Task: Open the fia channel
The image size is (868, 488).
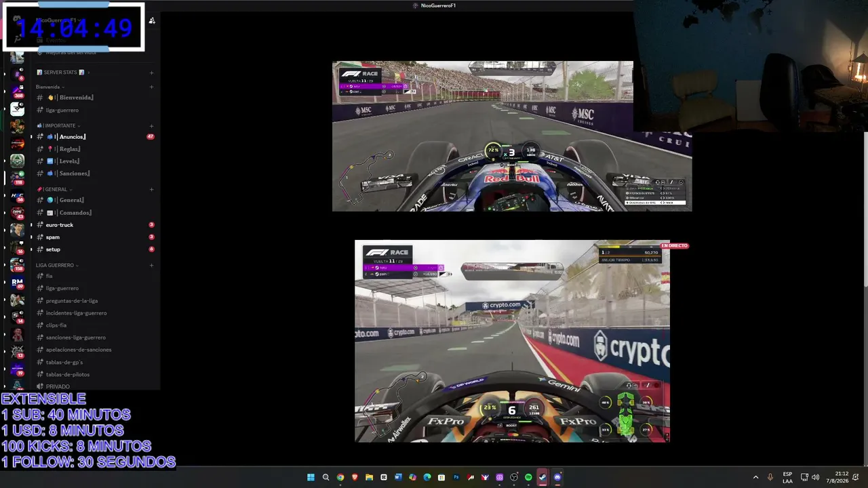Action: coord(95,277)
